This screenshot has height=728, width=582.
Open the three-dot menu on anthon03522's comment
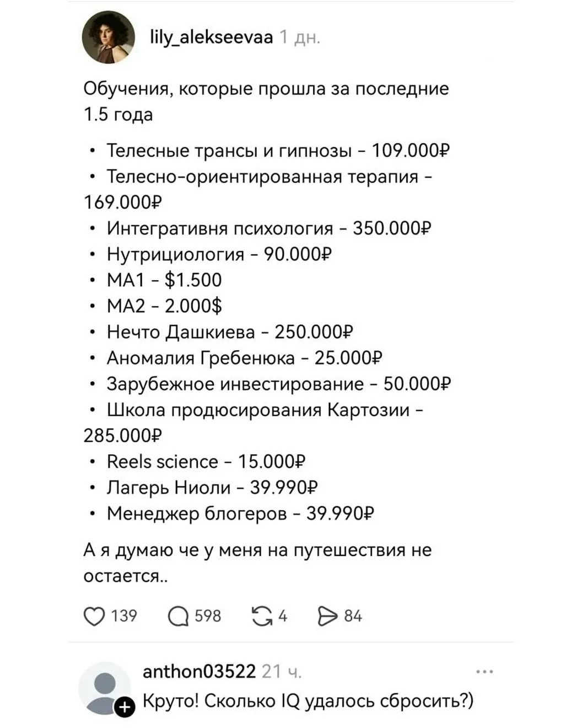click(484, 672)
